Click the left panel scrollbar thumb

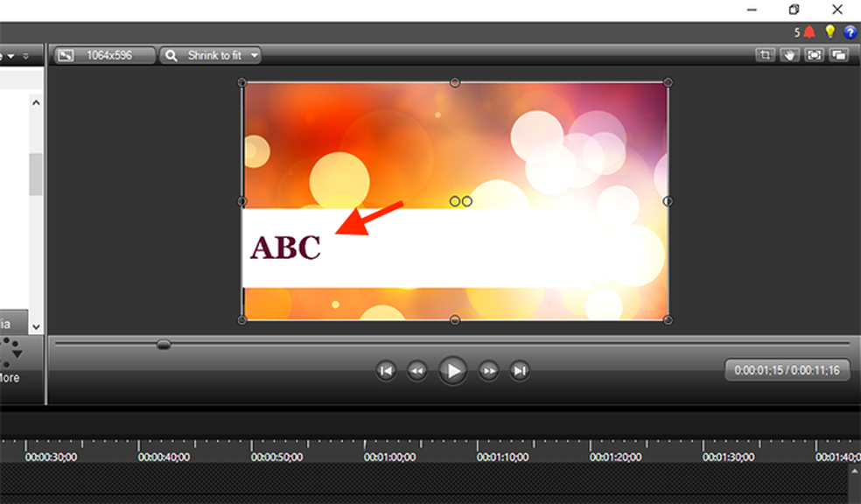point(36,175)
